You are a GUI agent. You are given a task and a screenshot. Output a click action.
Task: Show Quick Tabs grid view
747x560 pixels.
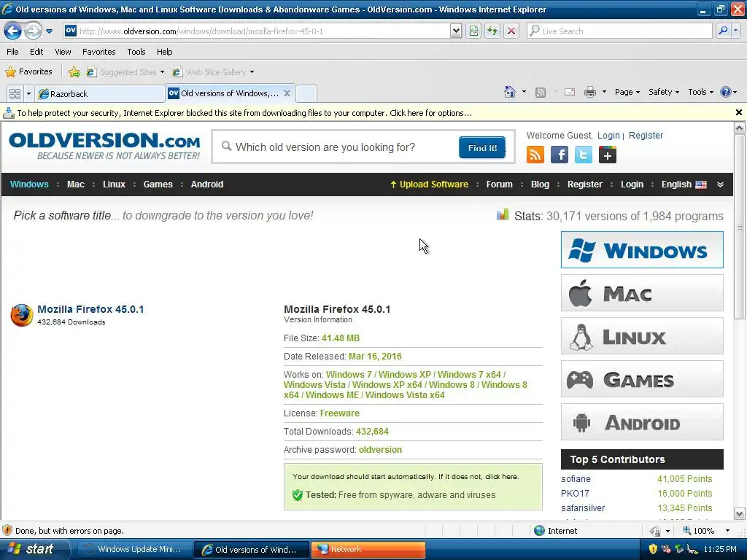[x=15, y=94]
